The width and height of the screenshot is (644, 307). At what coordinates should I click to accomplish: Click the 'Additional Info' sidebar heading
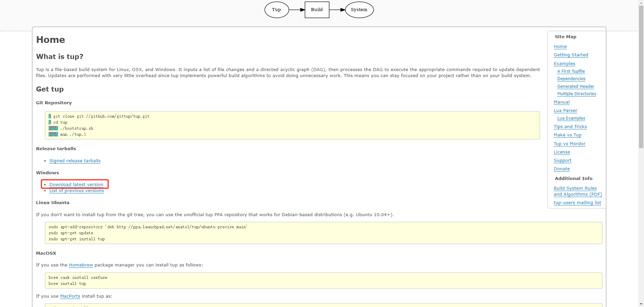(574, 179)
